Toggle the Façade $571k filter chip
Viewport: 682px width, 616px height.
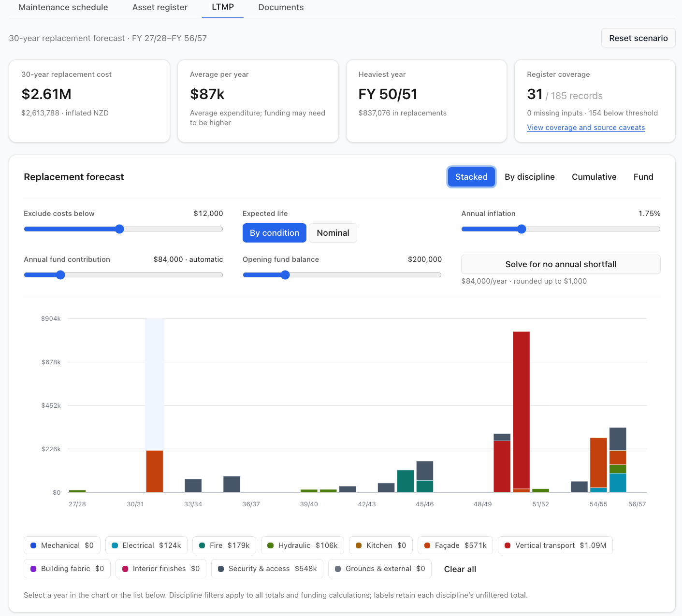(455, 545)
